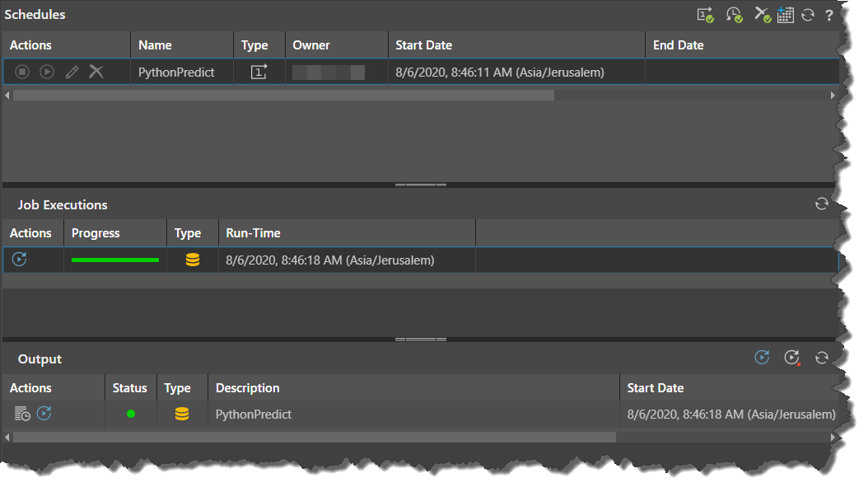Viewport: 868px width, 492px height.
Task: Toggle the recurring schedules filter icon
Action: click(x=734, y=15)
